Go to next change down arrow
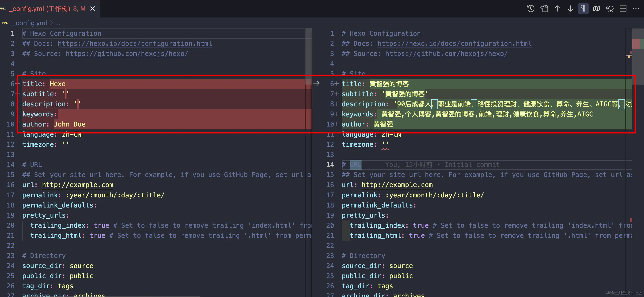This screenshot has width=644, height=297. pos(570,9)
